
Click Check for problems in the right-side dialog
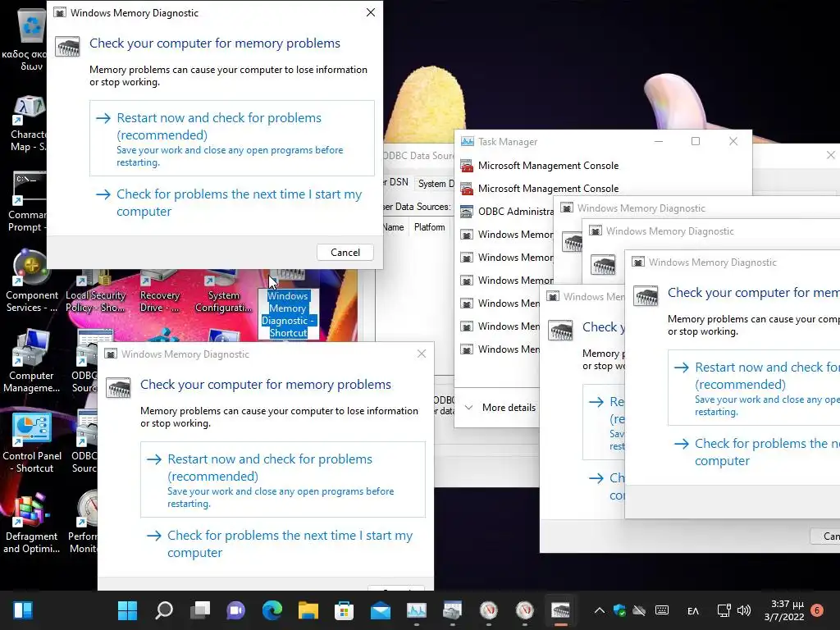[x=754, y=452]
